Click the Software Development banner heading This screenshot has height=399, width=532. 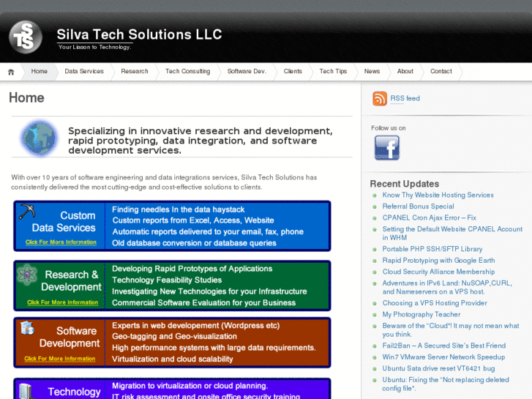click(x=70, y=337)
